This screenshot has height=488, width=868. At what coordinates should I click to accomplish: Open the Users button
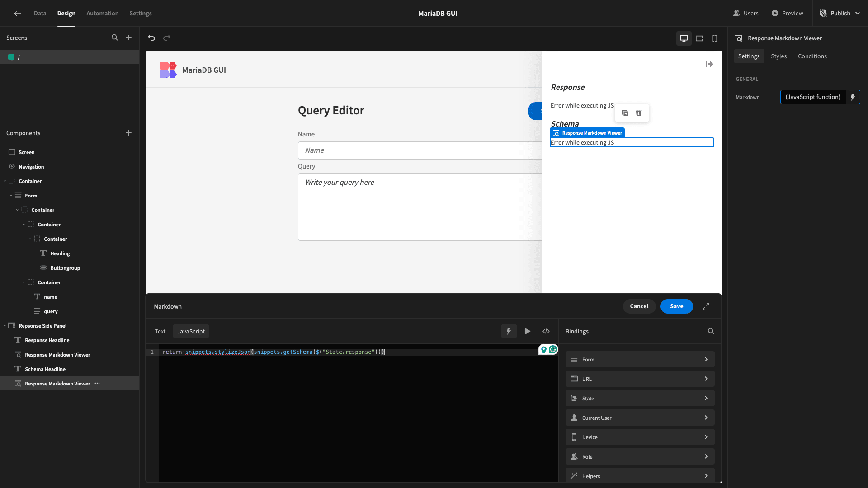tap(746, 14)
